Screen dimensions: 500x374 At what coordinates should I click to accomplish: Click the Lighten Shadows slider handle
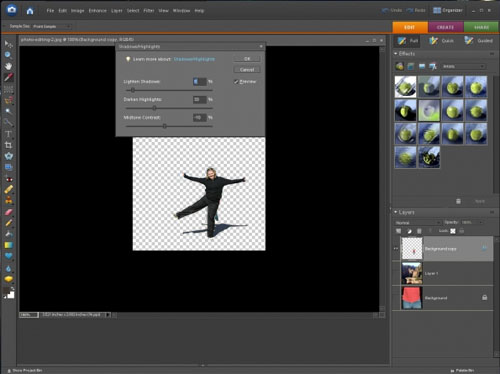pyautogui.click(x=133, y=90)
